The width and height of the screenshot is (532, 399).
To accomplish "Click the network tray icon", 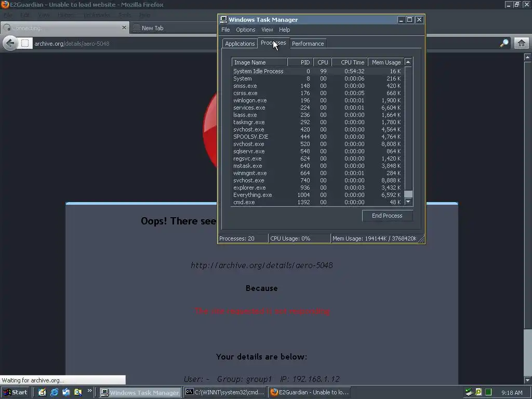I will (x=469, y=393).
